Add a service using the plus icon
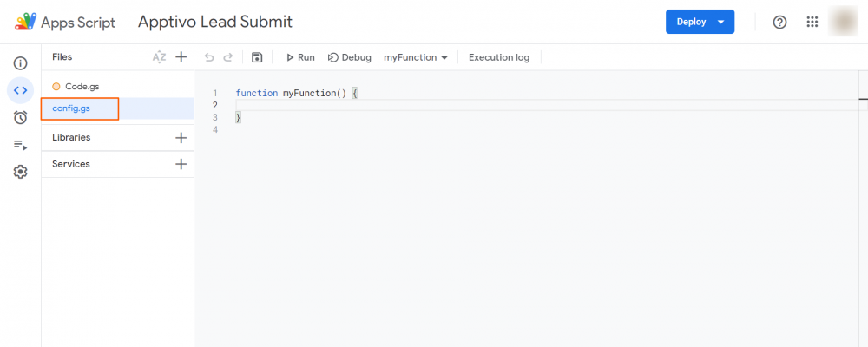Screen dimensions: 868x347 click(181, 164)
